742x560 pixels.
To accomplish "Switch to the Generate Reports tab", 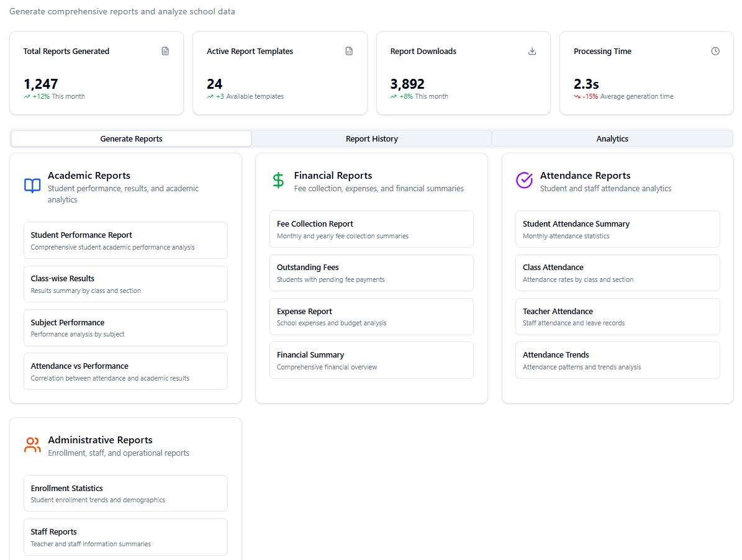I will (131, 138).
